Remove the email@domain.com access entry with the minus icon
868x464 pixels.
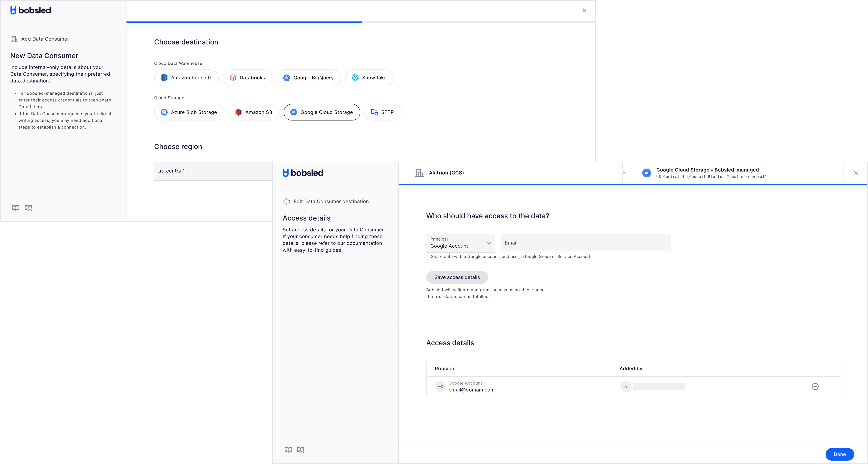coord(815,386)
